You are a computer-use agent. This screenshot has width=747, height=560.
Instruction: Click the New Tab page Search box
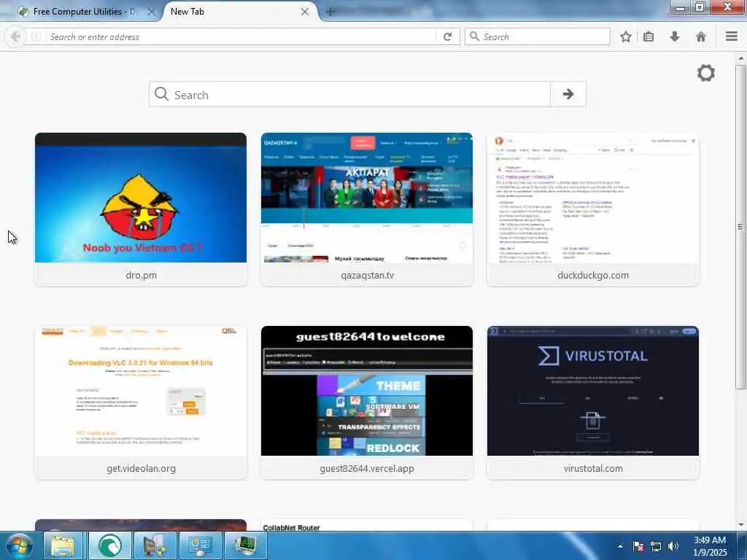(x=349, y=94)
